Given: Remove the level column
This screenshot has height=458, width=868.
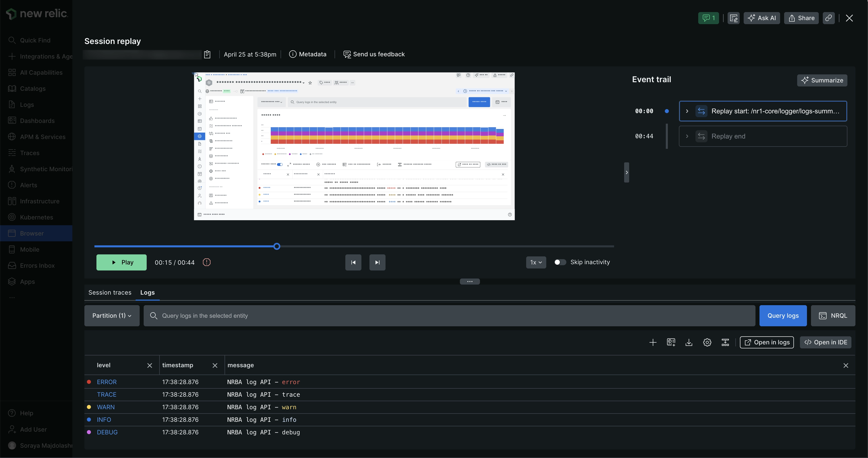Looking at the screenshot, I should pyautogui.click(x=150, y=365).
